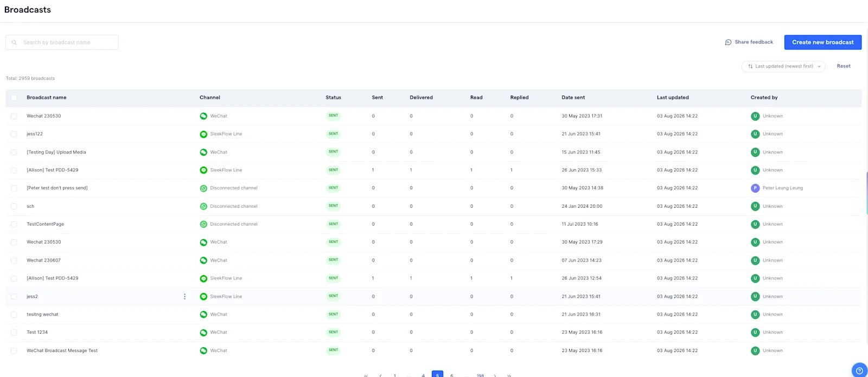
Task: Click the Share feedback link
Action: [749, 42]
